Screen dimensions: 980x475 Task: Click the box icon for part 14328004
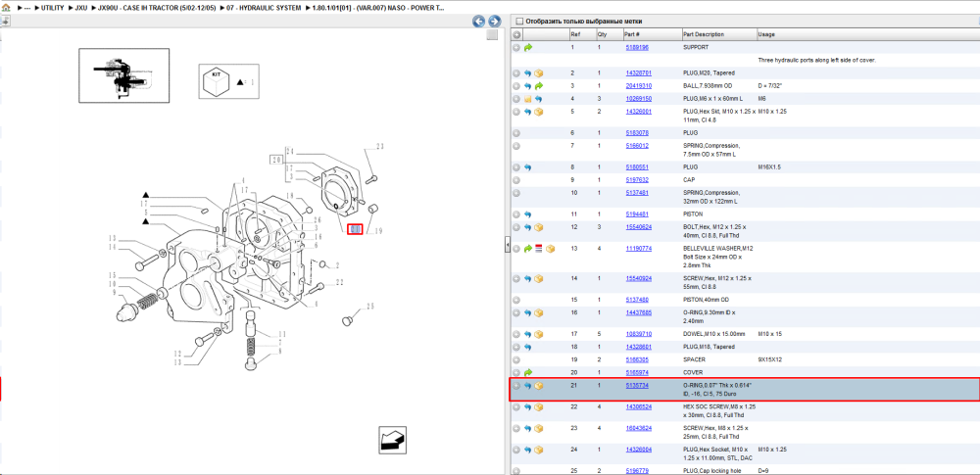(539, 450)
